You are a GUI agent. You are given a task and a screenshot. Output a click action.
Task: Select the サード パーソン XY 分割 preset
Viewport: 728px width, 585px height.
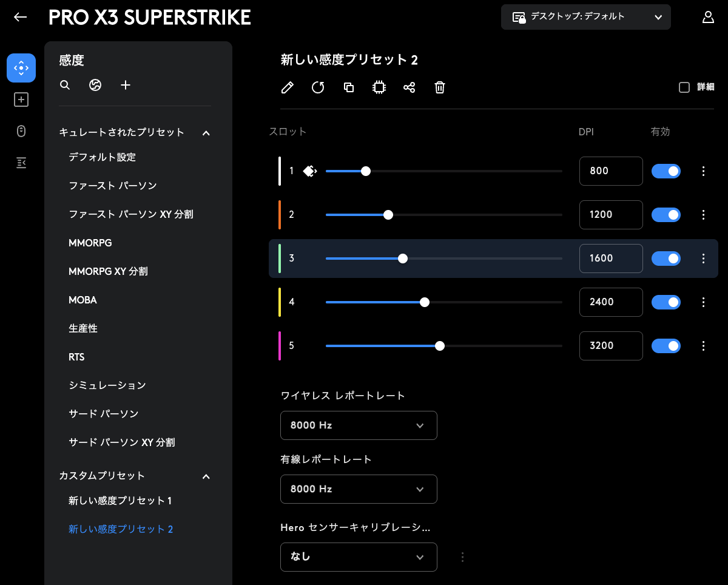pos(122,442)
